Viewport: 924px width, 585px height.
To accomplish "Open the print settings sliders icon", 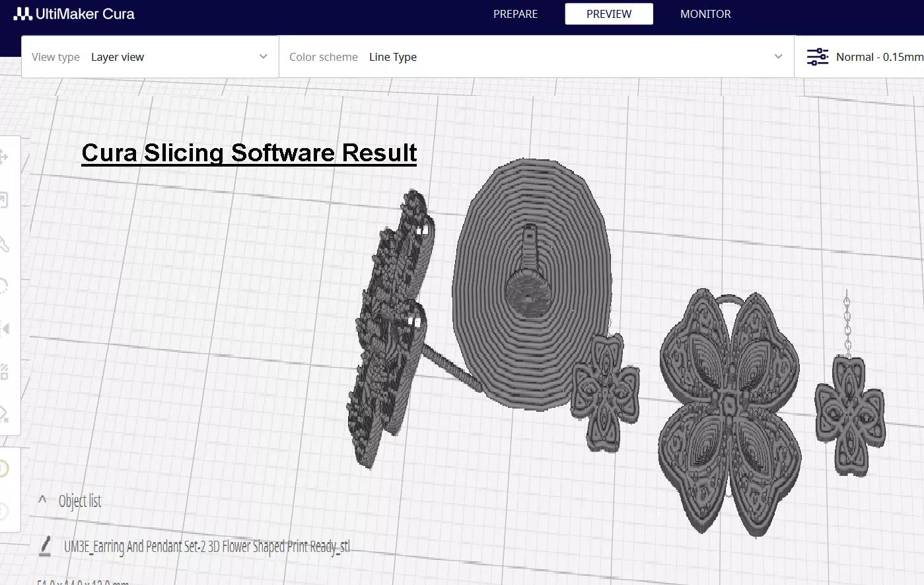I will [817, 57].
